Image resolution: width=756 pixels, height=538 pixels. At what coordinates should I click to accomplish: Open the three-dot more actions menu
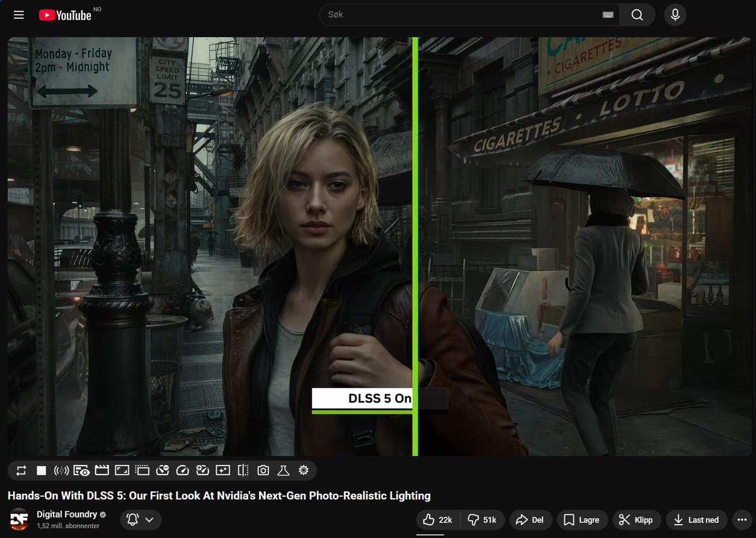[743, 520]
